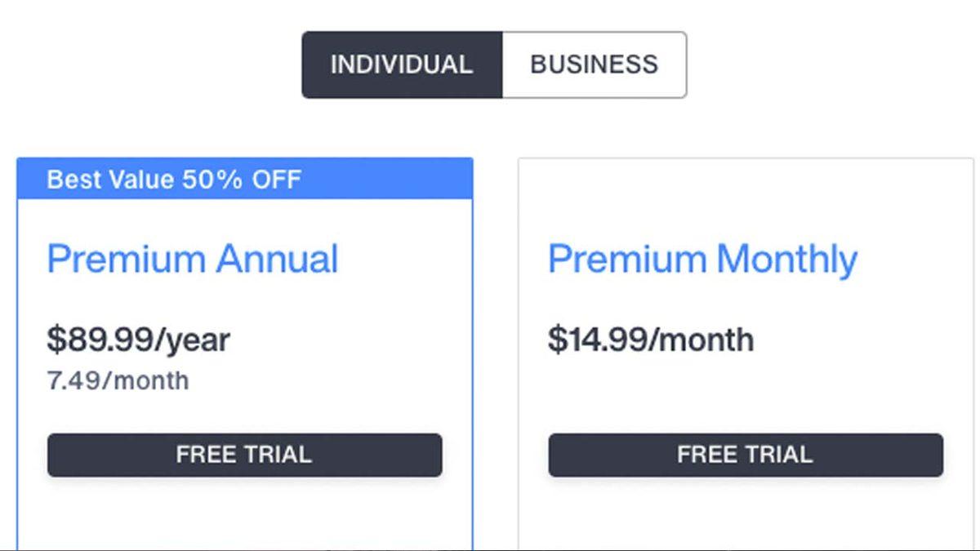
Task: Click the "50% OFF" discount text
Action: click(242, 179)
